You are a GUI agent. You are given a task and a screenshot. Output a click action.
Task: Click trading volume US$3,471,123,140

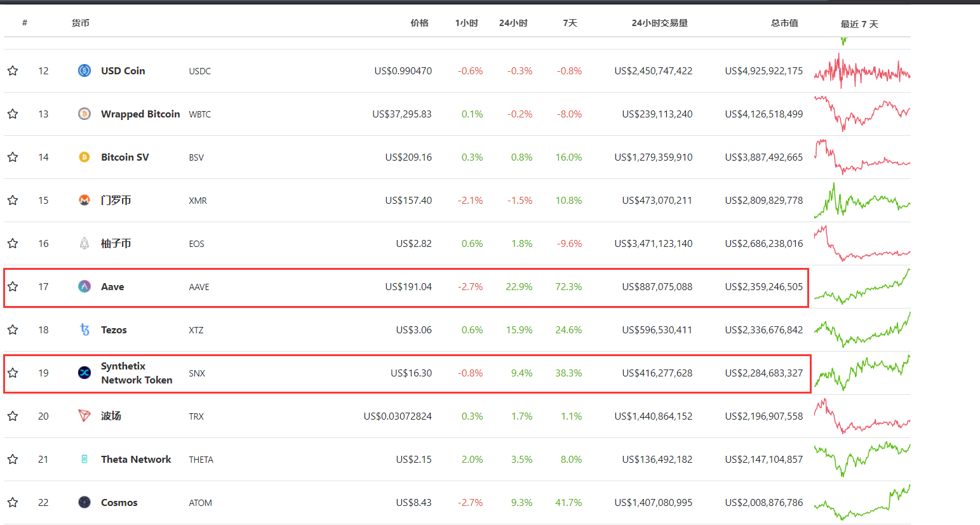tap(654, 243)
